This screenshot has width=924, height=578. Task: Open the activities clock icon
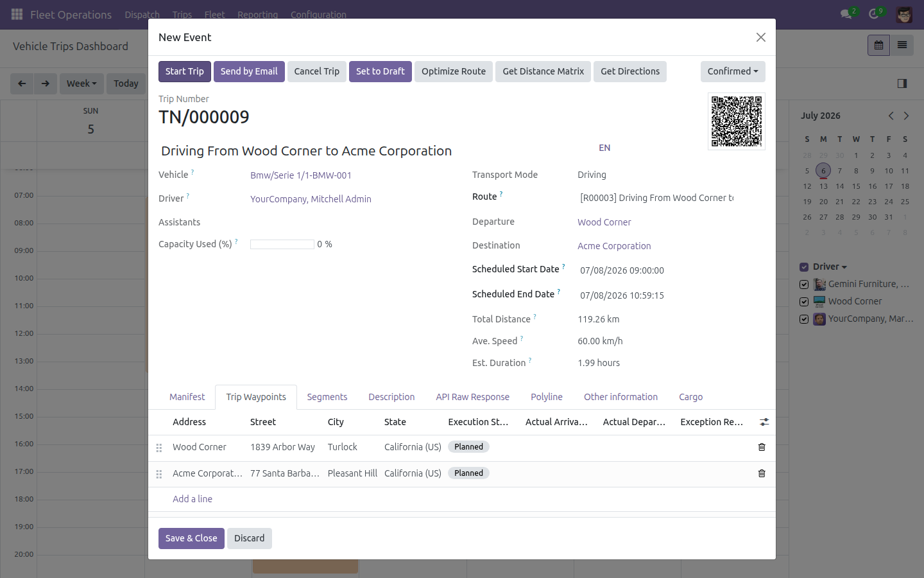coord(874,14)
